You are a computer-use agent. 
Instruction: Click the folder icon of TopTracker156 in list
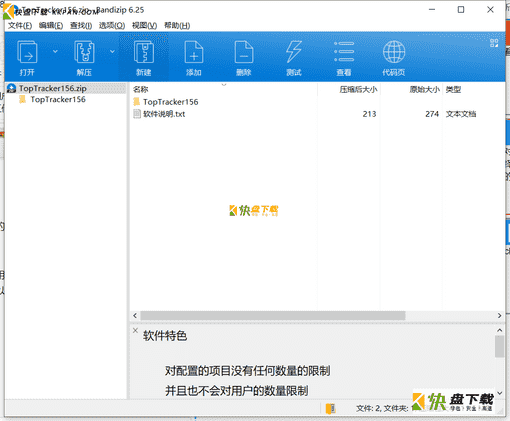137,101
